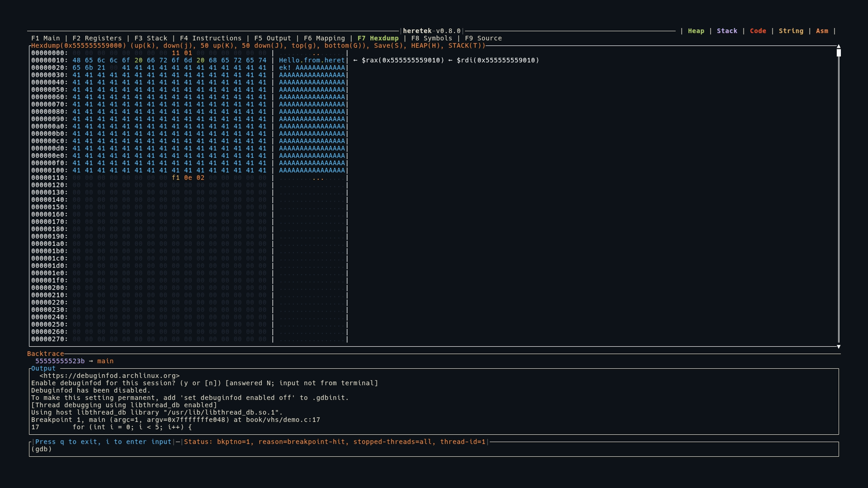Viewport: 868px width, 488px height.
Task: Click the Output panel heading
Action: coord(43,368)
